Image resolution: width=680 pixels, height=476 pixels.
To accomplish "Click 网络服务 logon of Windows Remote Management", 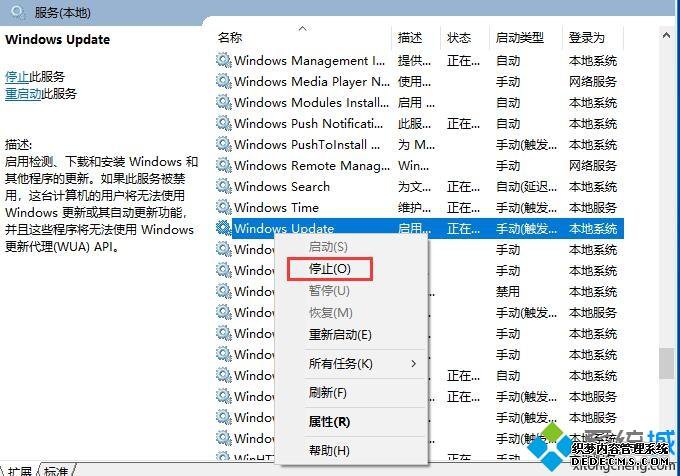I will pos(592,166).
